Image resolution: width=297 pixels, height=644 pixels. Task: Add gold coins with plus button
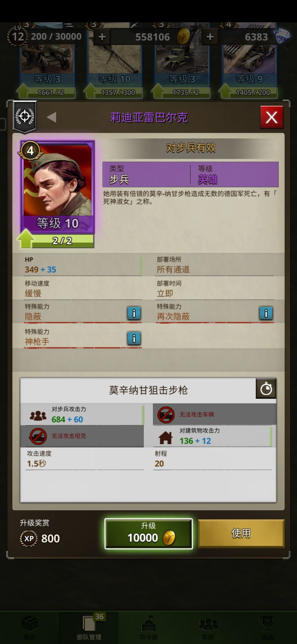coord(102,37)
